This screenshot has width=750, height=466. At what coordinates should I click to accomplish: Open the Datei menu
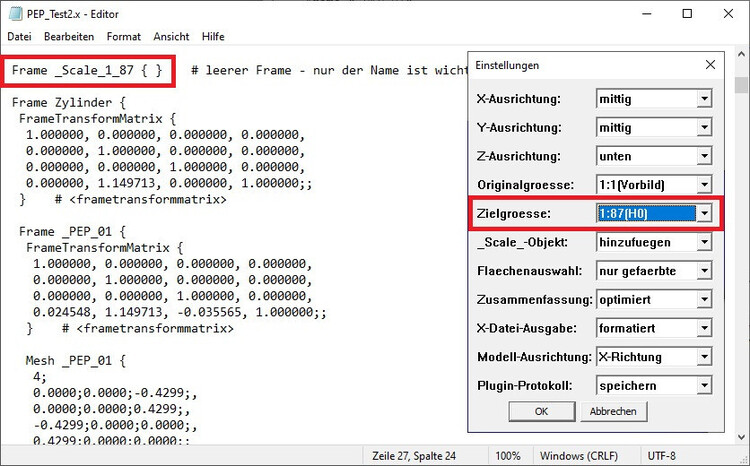[x=20, y=36]
